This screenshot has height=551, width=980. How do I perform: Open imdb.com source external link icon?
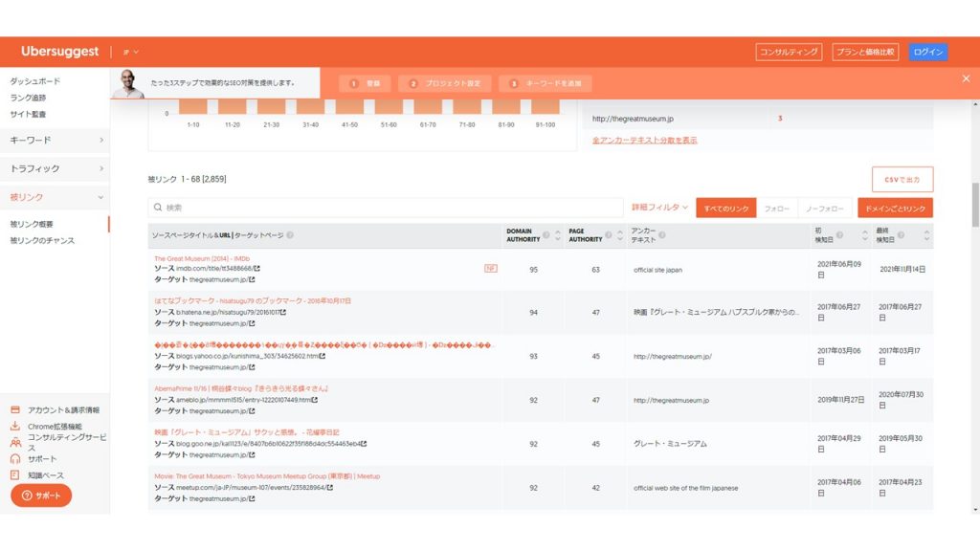pos(256,269)
